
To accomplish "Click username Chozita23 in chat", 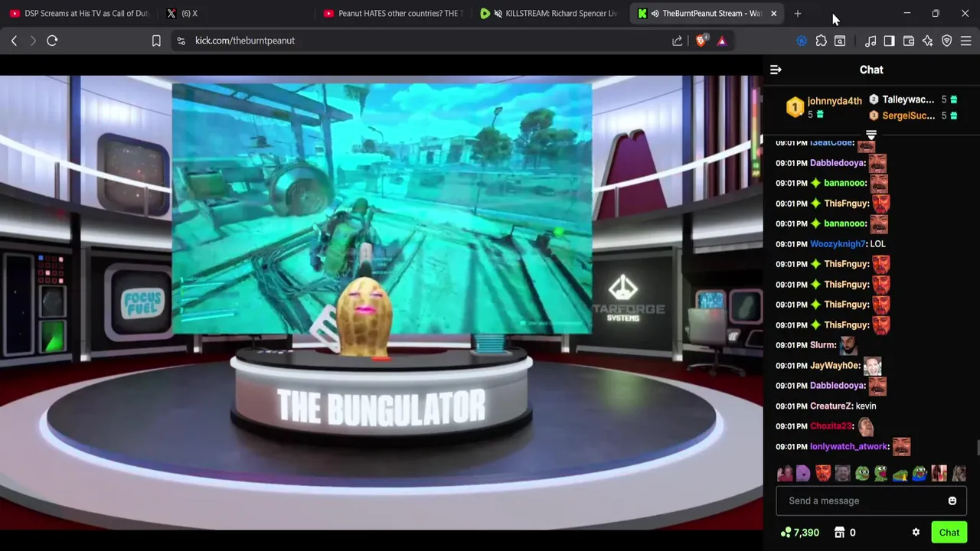I will point(831,426).
